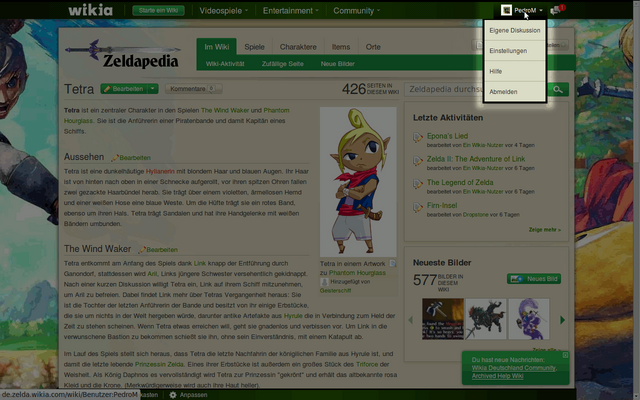Image resolution: width=640 pixels, height=400 pixels.
Task: Click image details icon under Tetra artwork
Action: click(393, 263)
